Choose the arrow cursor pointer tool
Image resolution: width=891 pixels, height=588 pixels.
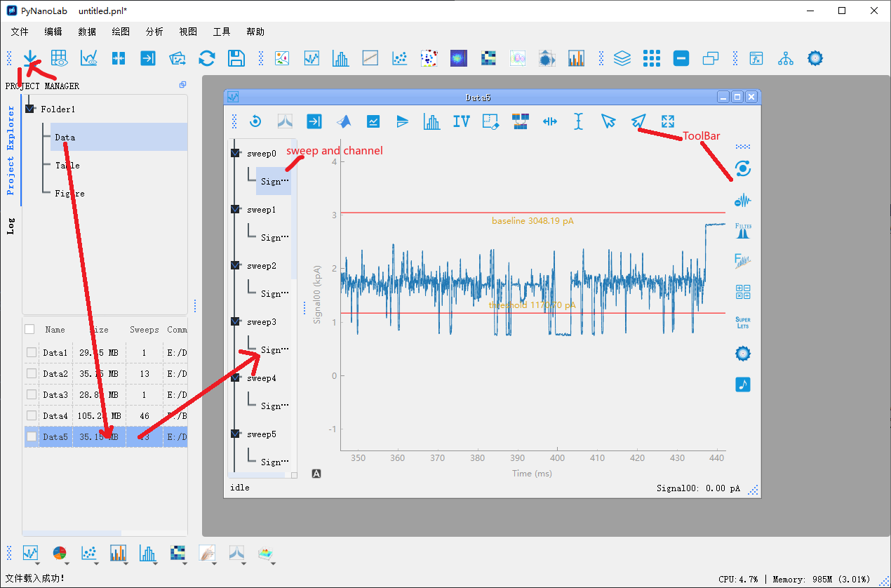click(608, 121)
